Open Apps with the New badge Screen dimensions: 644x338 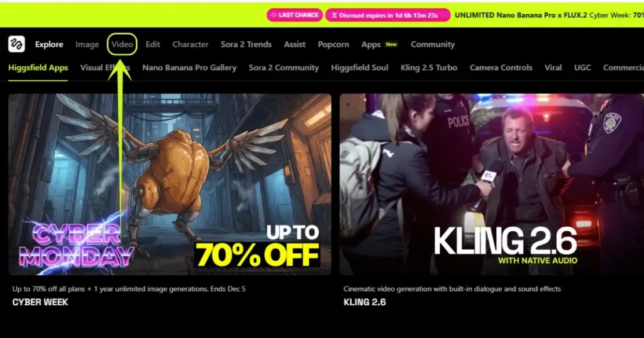pyautogui.click(x=379, y=45)
